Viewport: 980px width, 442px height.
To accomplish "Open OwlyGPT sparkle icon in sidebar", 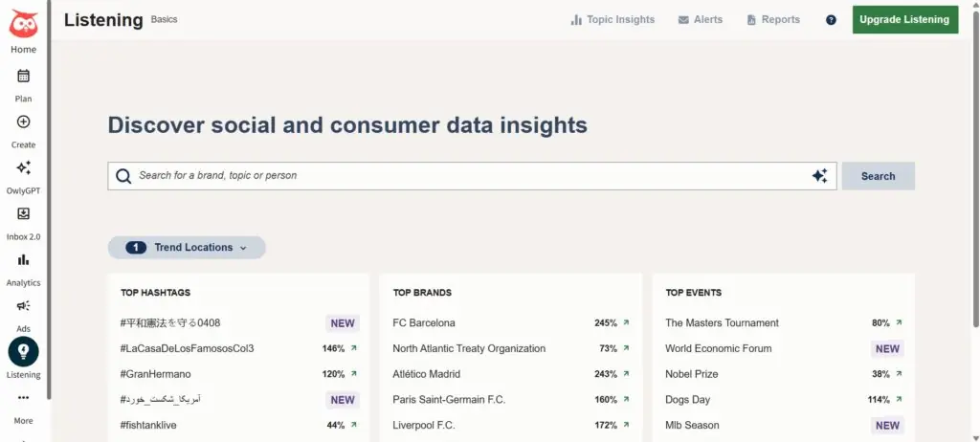I will click(23, 167).
